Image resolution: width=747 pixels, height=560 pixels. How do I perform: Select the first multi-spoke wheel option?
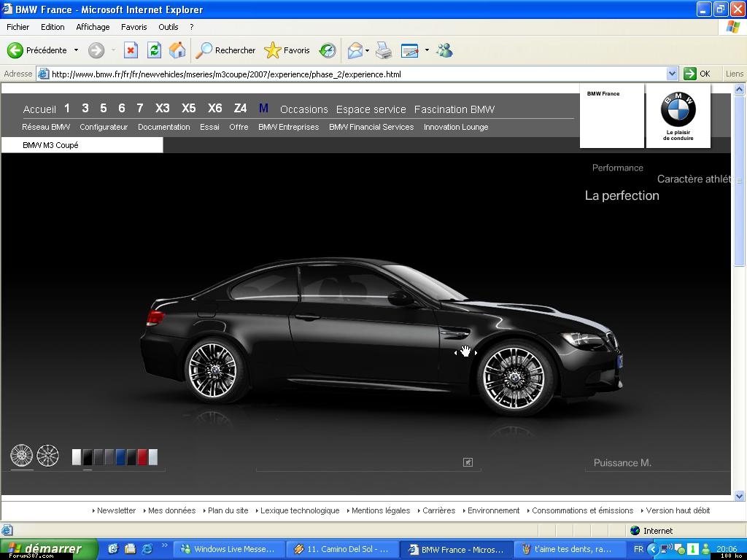point(21,456)
